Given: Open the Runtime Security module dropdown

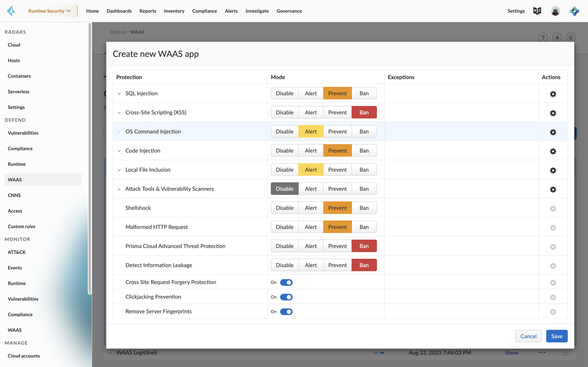Looking at the screenshot, I should [x=50, y=11].
